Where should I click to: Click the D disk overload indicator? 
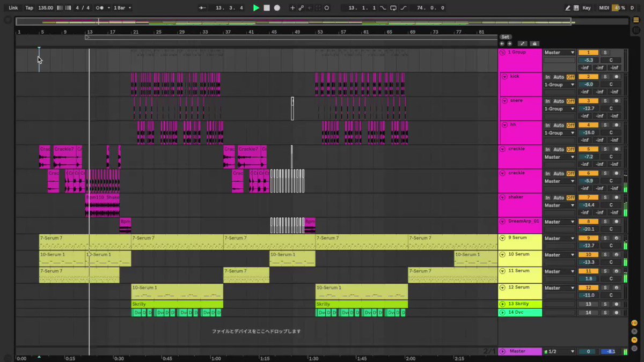pos(632,8)
